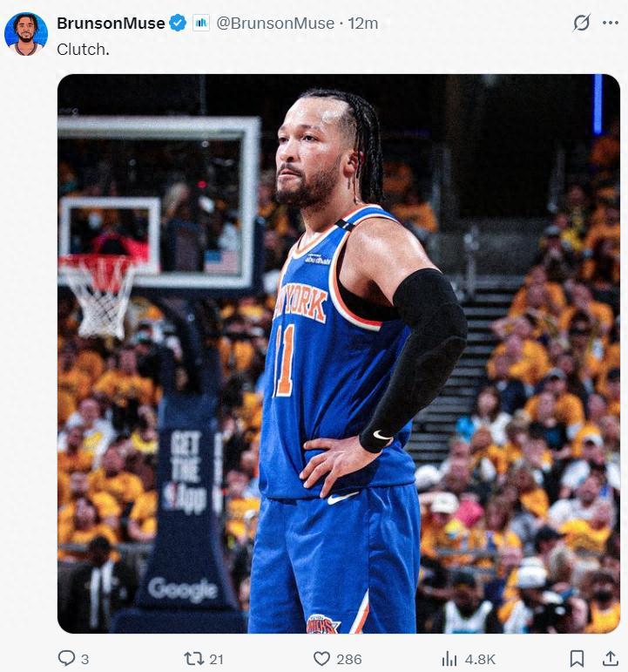
Task: Bookmark this post
Action: coord(577,658)
